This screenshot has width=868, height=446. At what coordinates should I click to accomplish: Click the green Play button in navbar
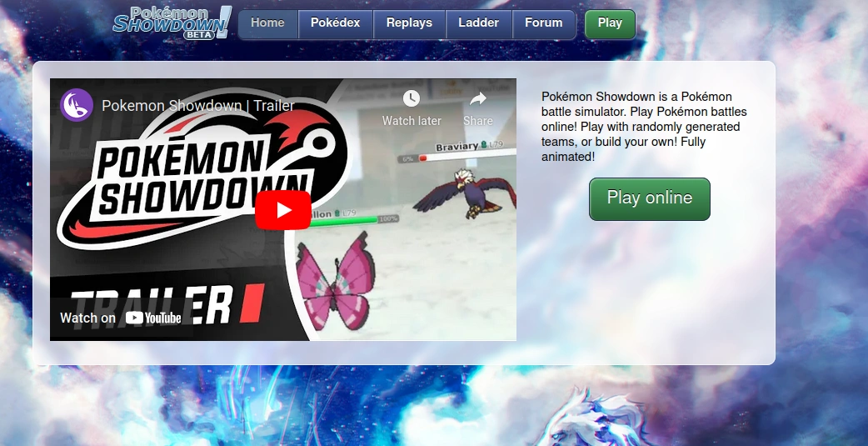pos(610,23)
